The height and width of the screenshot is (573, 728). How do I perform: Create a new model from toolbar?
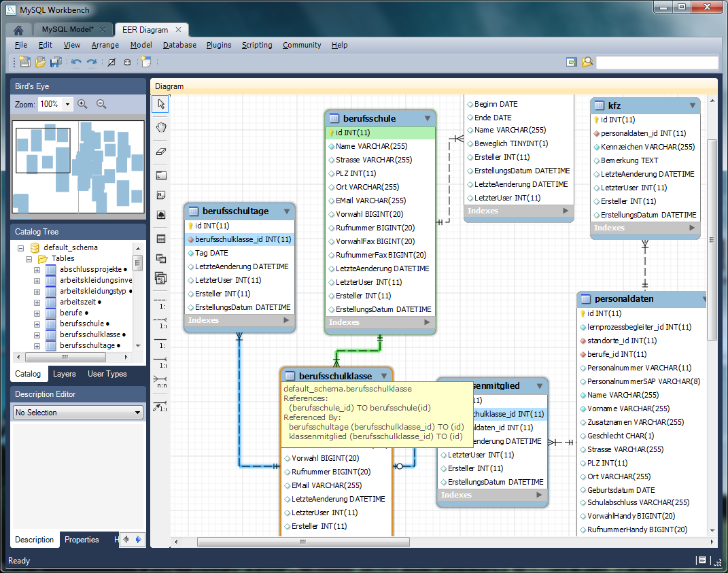tap(24, 62)
